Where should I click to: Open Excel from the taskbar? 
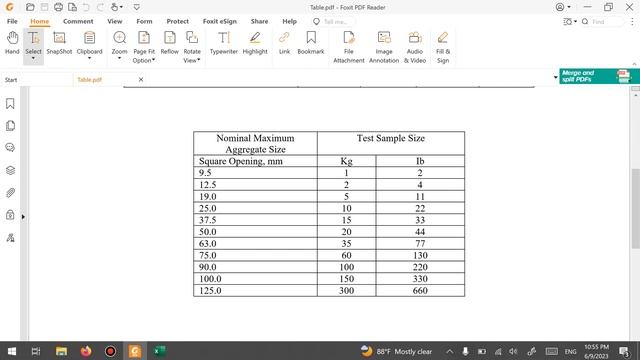[159, 351]
